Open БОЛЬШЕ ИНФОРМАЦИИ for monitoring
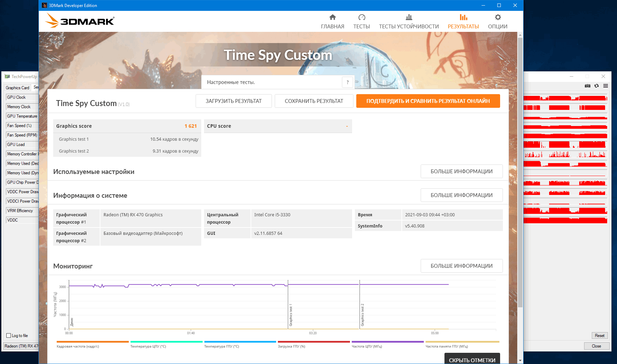This screenshot has width=617, height=364. [462, 266]
